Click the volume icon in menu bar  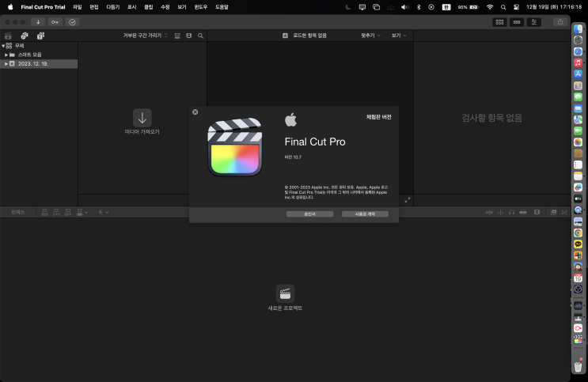coord(404,7)
